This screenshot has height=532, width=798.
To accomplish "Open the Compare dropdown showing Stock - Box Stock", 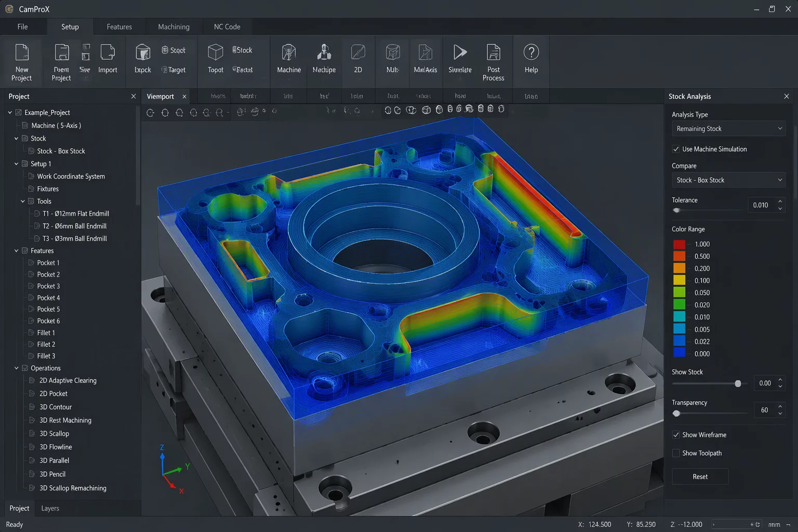I will pyautogui.click(x=728, y=180).
